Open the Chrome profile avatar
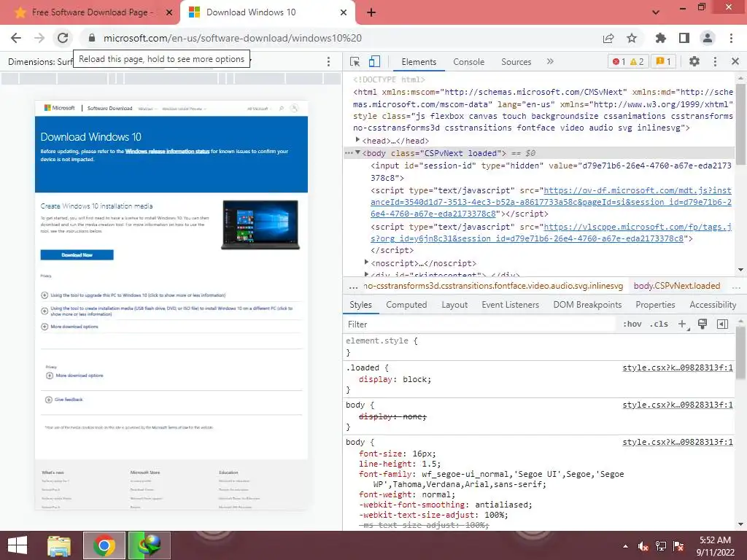 [708, 38]
